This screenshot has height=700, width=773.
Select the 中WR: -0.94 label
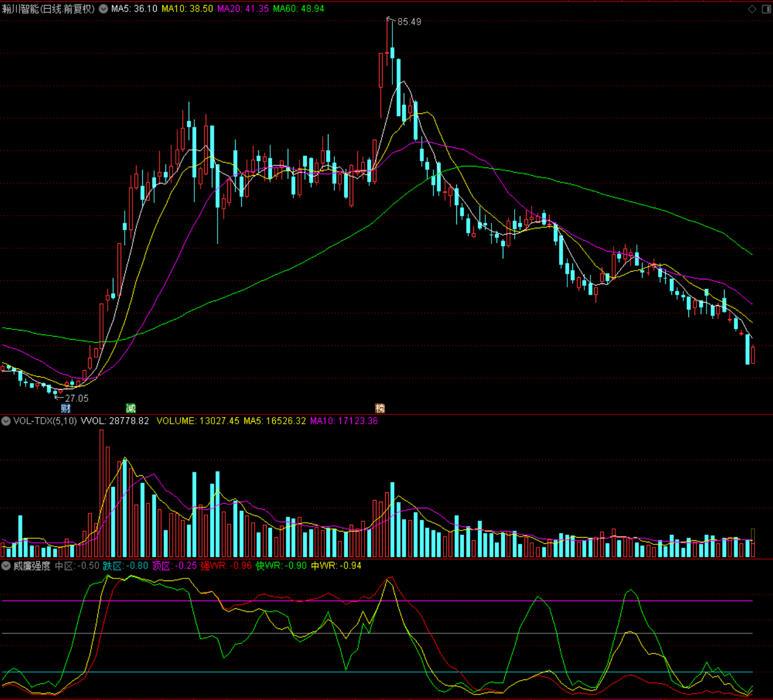point(336,566)
